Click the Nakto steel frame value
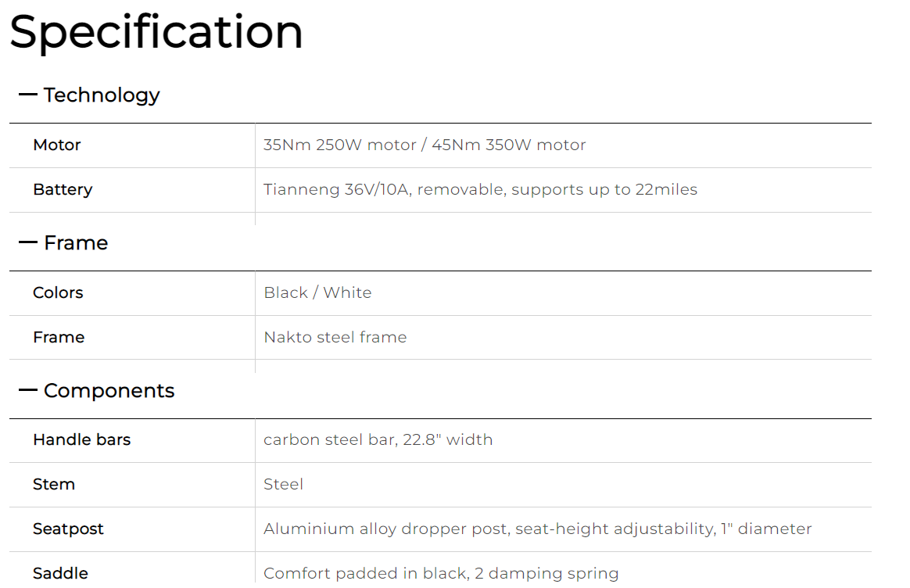 click(335, 337)
